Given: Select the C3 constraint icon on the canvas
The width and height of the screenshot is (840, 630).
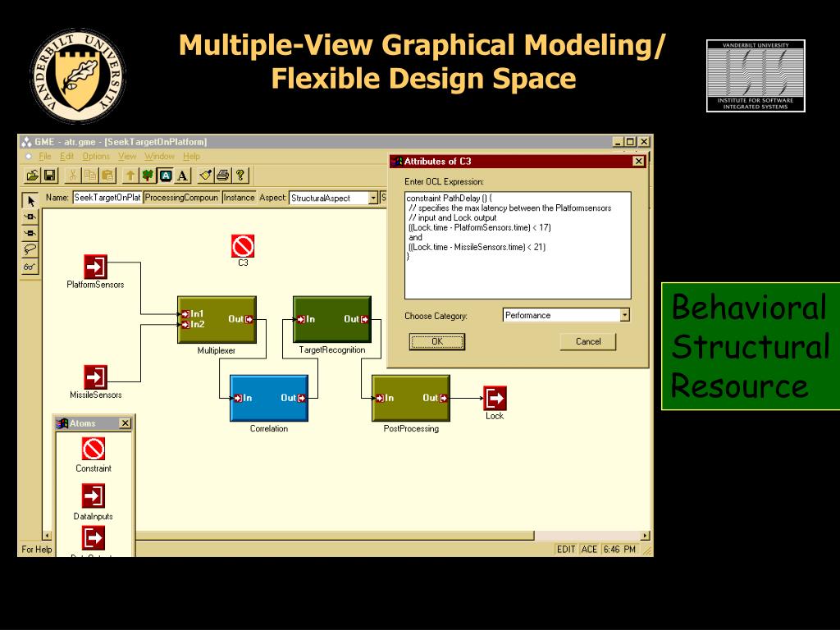Looking at the screenshot, I should click(x=243, y=246).
